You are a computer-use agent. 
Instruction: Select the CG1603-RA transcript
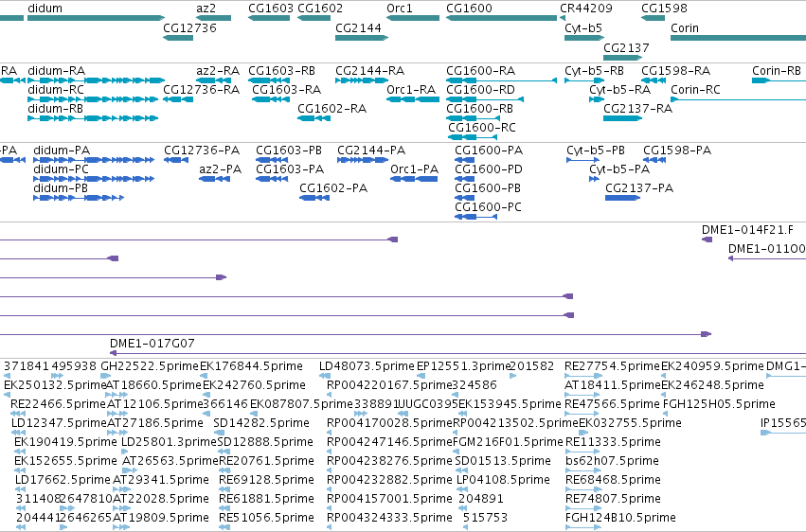[x=271, y=99]
